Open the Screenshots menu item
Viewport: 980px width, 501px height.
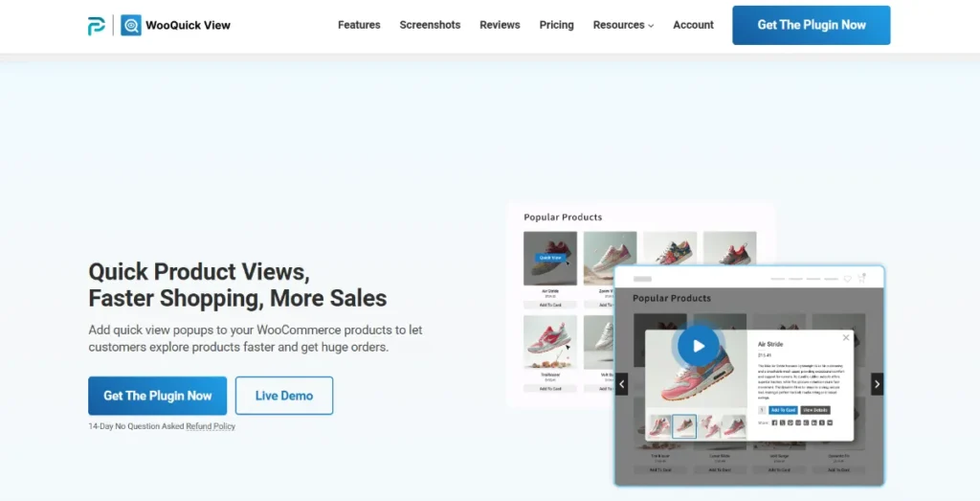[x=430, y=25]
